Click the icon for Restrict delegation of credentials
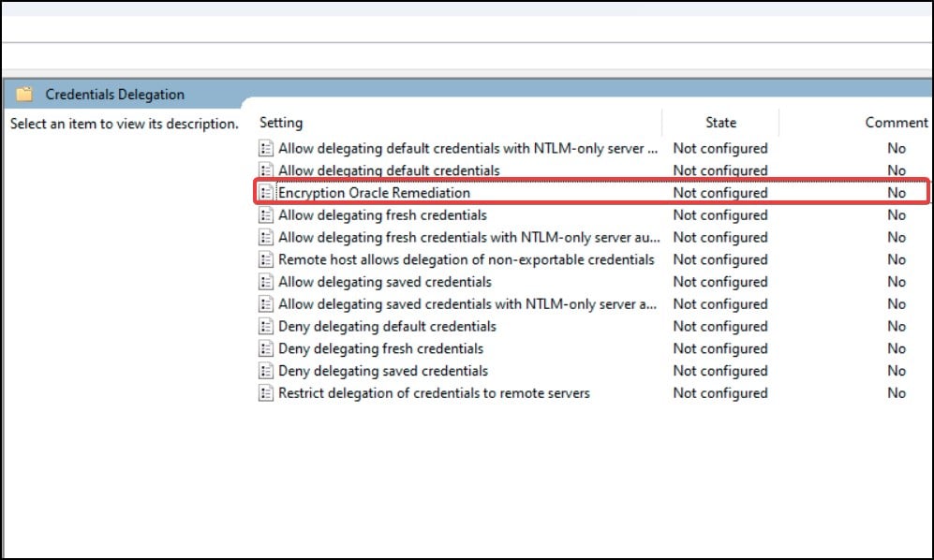 pyautogui.click(x=266, y=393)
